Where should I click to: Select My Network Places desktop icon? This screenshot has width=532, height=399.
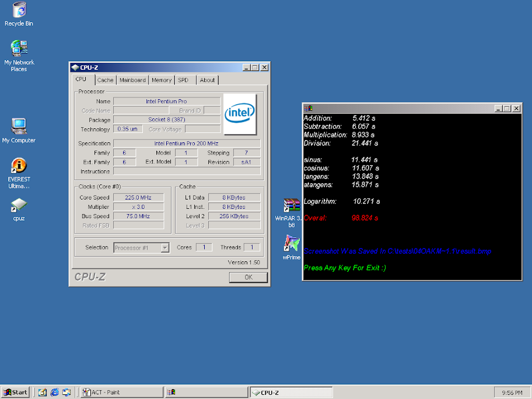(x=19, y=56)
